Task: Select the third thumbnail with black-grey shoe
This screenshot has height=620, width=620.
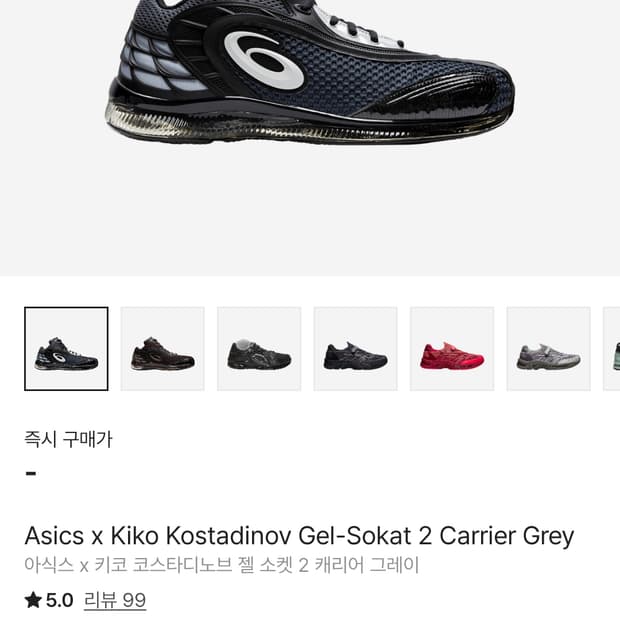Action: 259,348
